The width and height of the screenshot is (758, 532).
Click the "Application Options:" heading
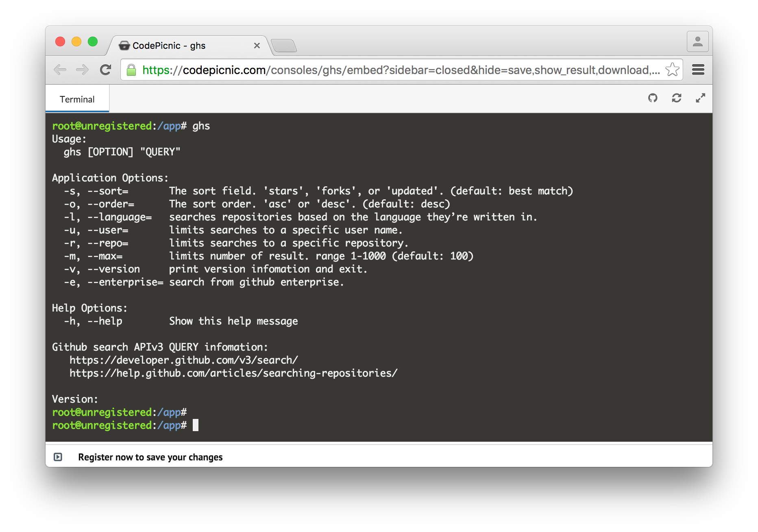click(110, 178)
